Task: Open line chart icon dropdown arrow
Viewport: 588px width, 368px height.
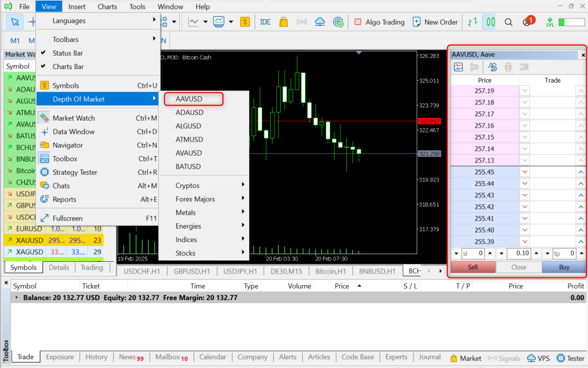Action: coord(205,22)
